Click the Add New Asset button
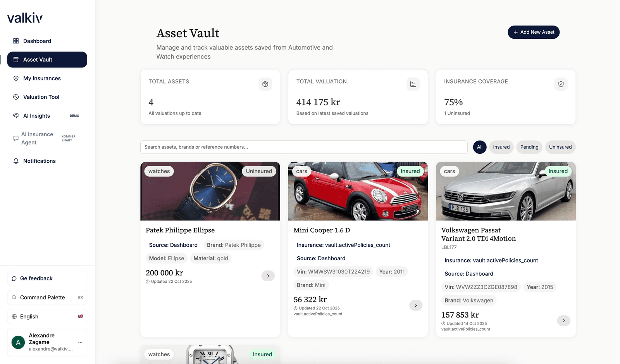 (534, 32)
